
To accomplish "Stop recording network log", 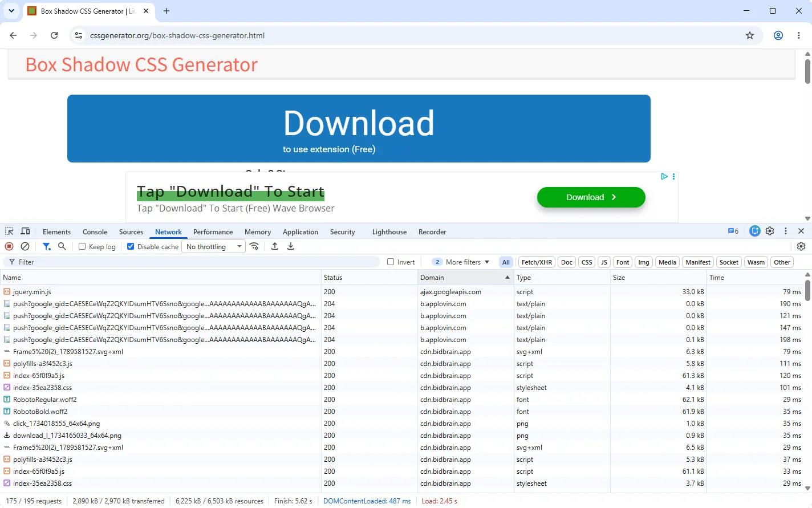I will 9,246.
